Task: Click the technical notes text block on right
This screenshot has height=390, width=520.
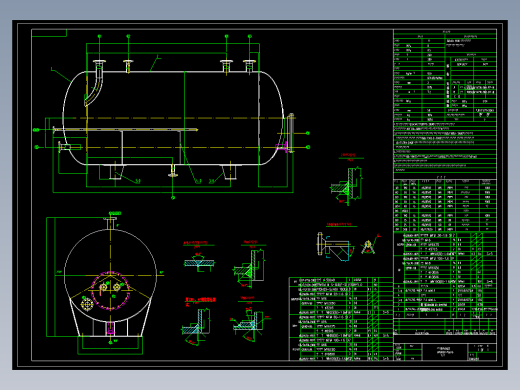Action: pos(445,147)
